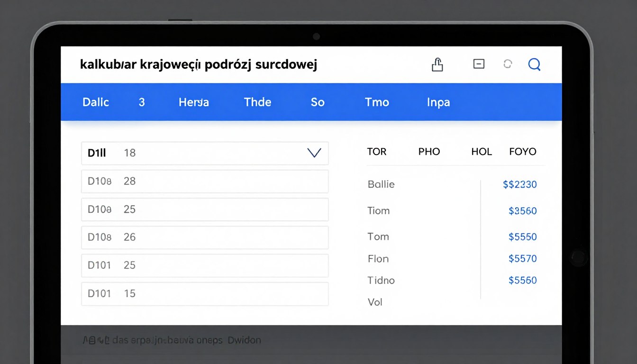
Task: Open the $3560 price for Tiom
Action: coord(522,211)
